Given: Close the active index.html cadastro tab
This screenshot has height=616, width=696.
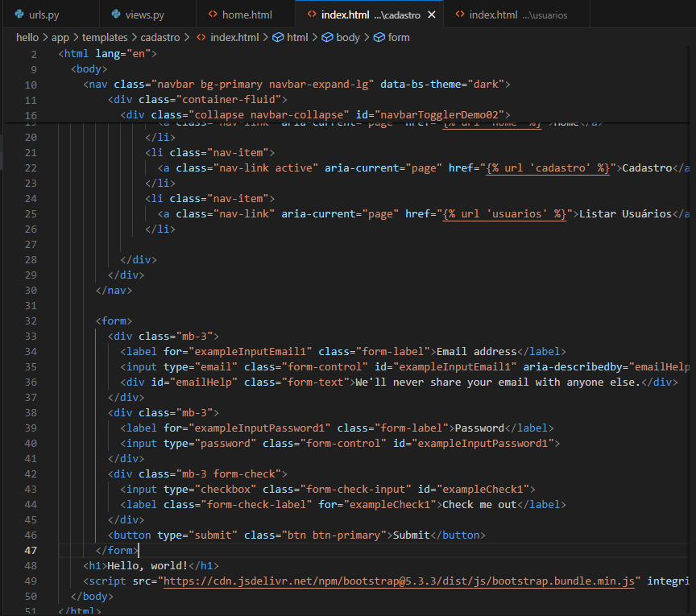Looking at the screenshot, I should (432, 14).
